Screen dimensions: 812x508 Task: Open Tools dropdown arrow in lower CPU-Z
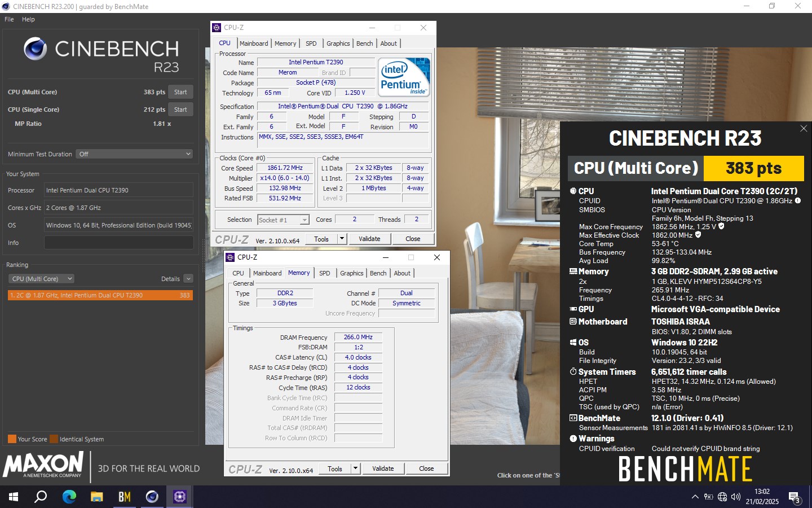click(355, 468)
